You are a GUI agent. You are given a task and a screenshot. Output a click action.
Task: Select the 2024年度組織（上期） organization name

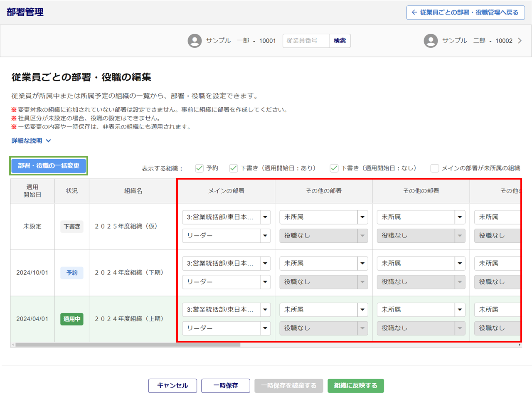[129, 319]
